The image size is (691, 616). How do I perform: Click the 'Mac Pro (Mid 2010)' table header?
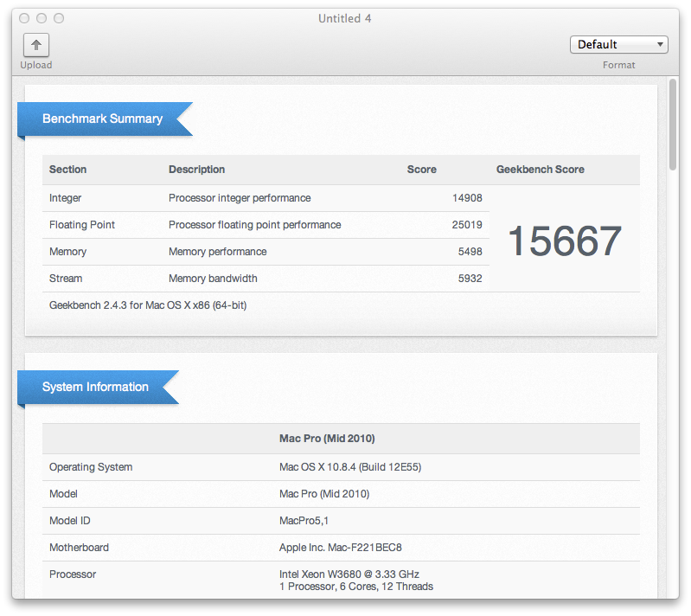click(x=327, y=439)
